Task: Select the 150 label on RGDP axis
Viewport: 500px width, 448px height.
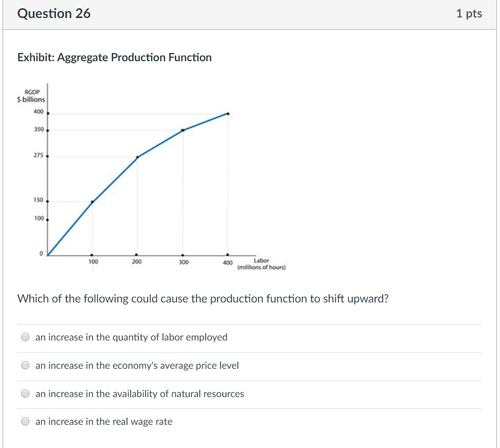Action: (x=38, y=201)
